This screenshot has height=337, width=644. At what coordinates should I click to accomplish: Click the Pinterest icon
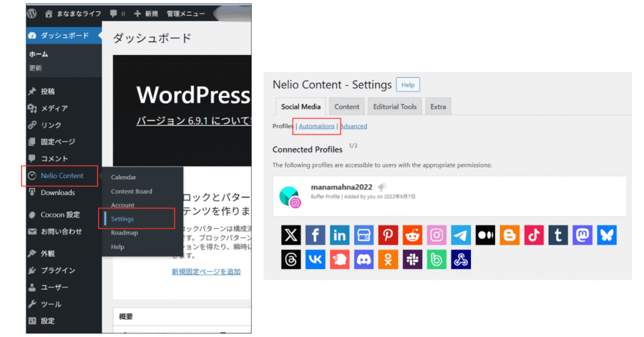tap(388, 235)
